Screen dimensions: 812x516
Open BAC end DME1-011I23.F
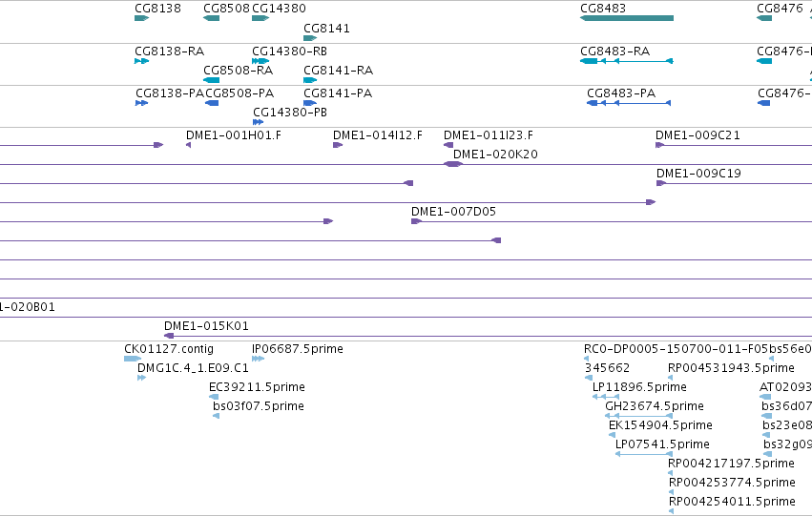[489, 135]
